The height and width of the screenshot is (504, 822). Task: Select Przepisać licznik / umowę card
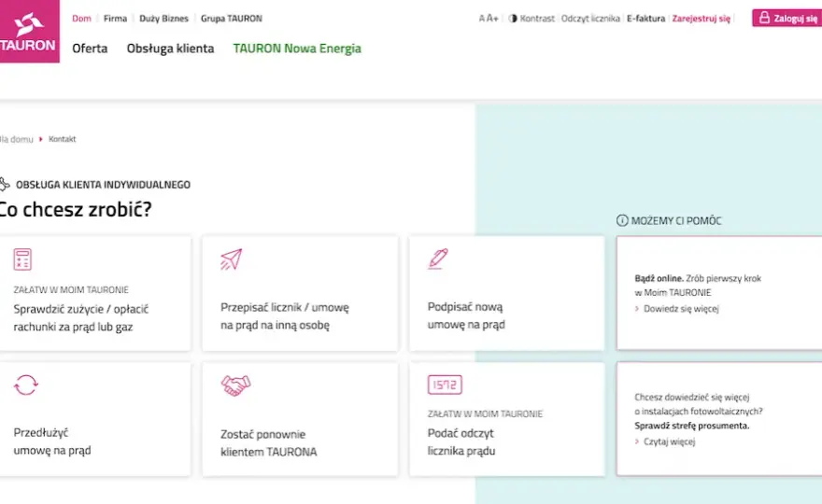point(300,293)
